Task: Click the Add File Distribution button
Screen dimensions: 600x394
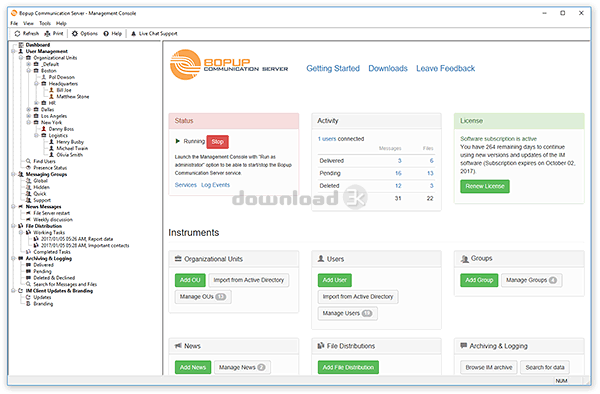Action: (348, 367)
